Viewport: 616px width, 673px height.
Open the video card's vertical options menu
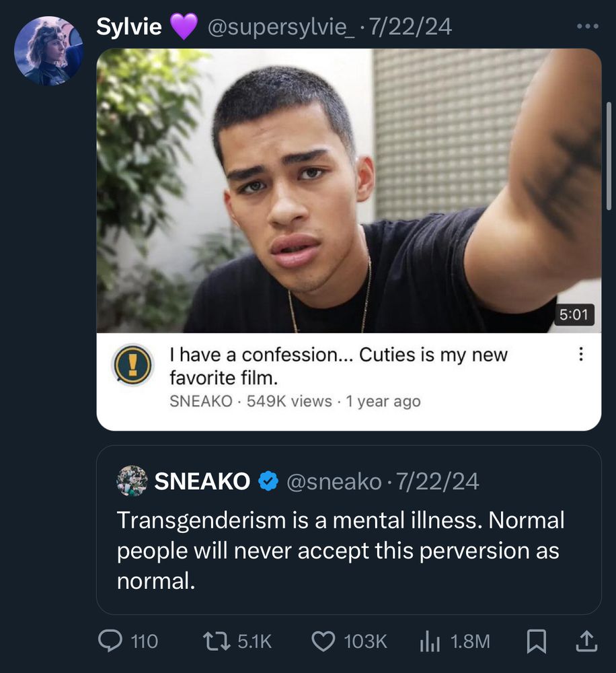[582, 354]
